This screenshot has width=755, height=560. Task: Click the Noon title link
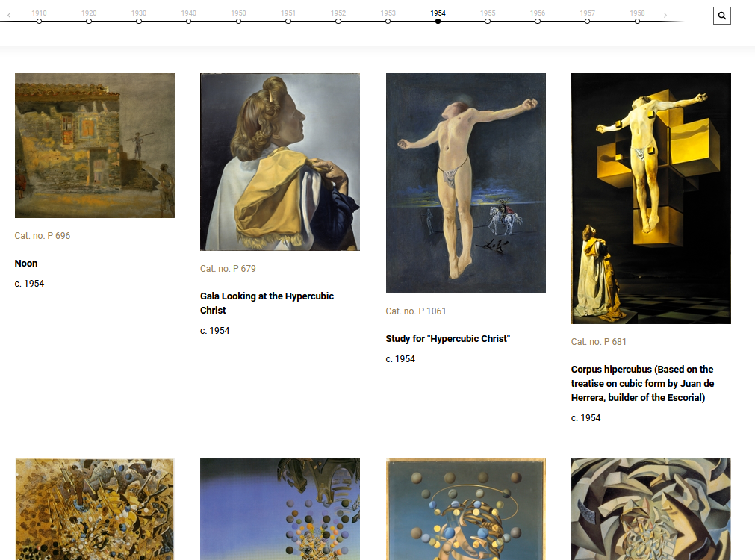(x=26, y=264)
